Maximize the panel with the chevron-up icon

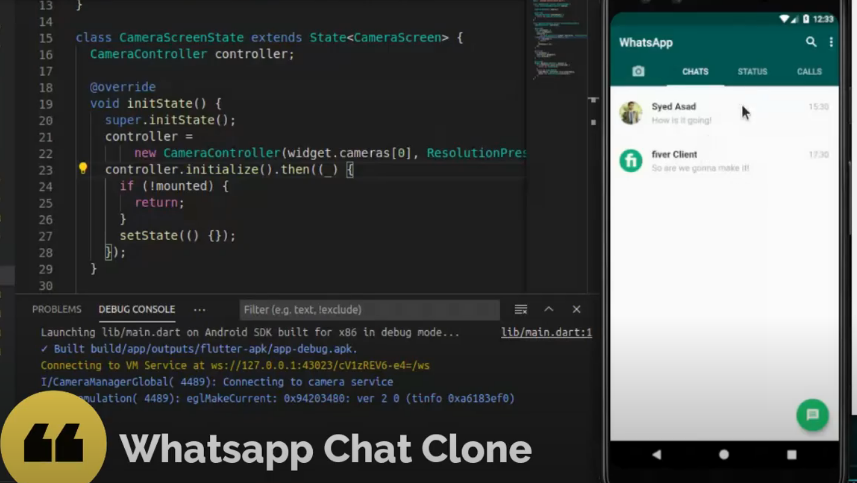click(x=549, y=309)
